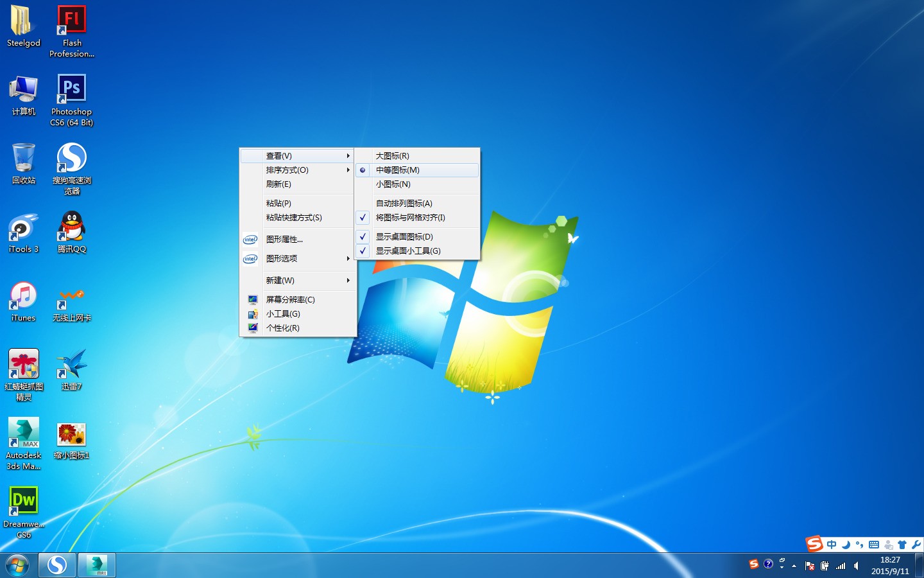Viewport: 924px width, 578px height.
Task: Open 图形属性... Intel entry
Action: 298,240
